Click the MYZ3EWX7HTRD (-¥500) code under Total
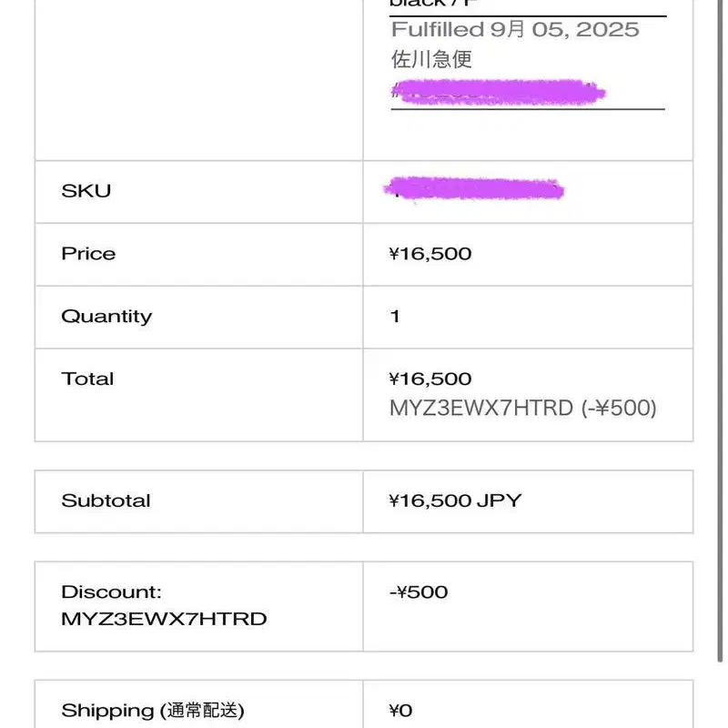728x728 pixels. tap(522, 408)
